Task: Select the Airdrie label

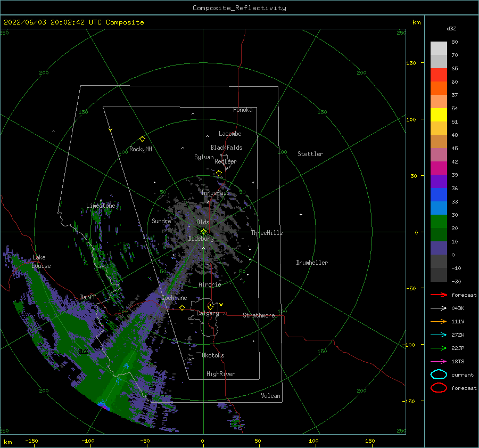Action: 210,284
